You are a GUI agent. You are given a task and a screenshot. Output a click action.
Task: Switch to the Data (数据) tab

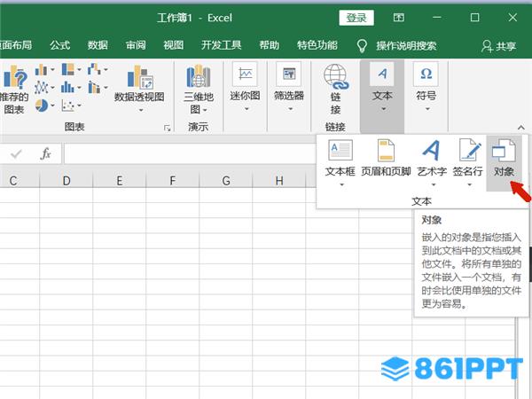point(98,45)
